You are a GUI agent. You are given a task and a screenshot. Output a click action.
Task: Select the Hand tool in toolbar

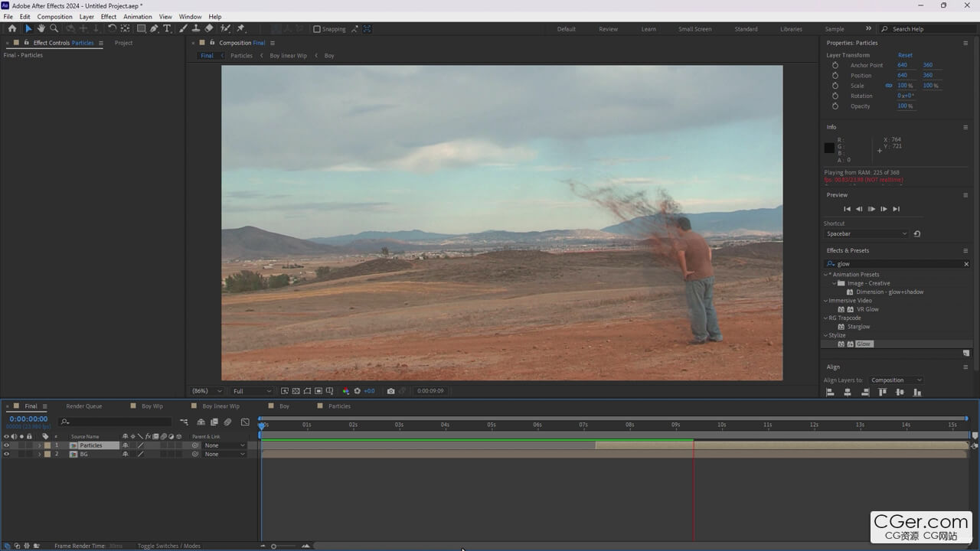41,29
